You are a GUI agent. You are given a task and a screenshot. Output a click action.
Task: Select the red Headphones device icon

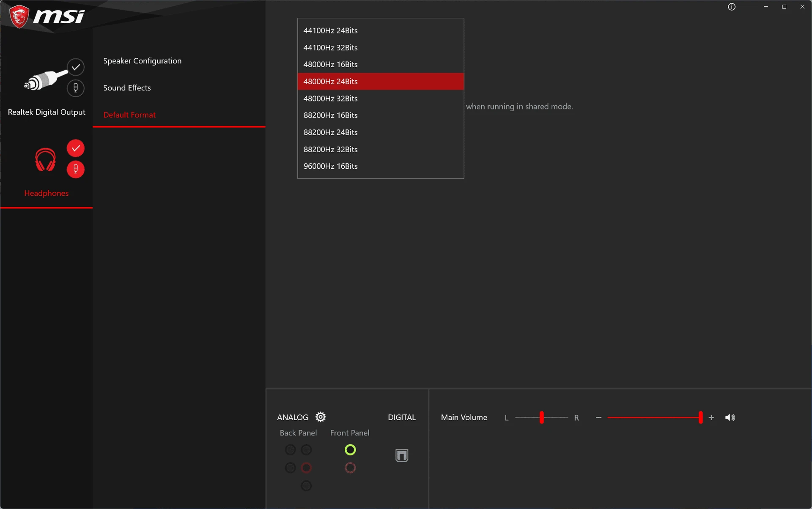[x=45, y=160]
